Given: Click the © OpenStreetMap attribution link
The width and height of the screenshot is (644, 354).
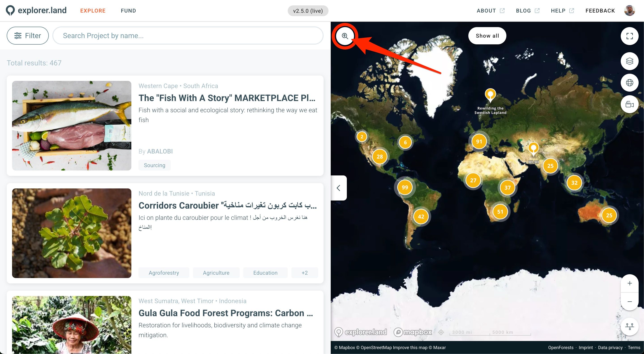Looking at the screenshot, I should 374,348.
